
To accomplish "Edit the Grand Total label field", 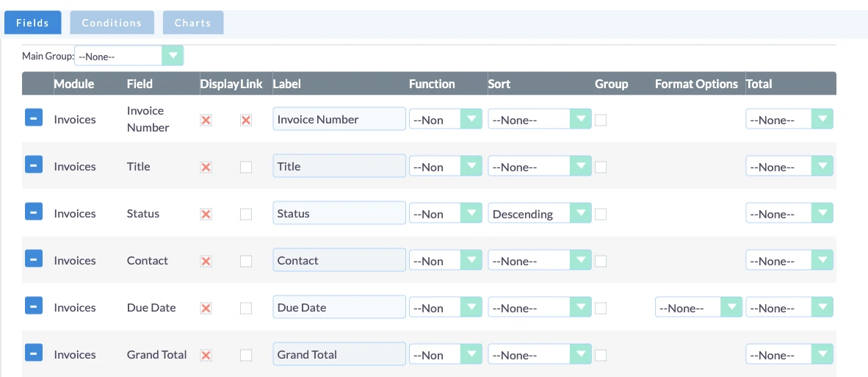I will (x=339, y=354).
